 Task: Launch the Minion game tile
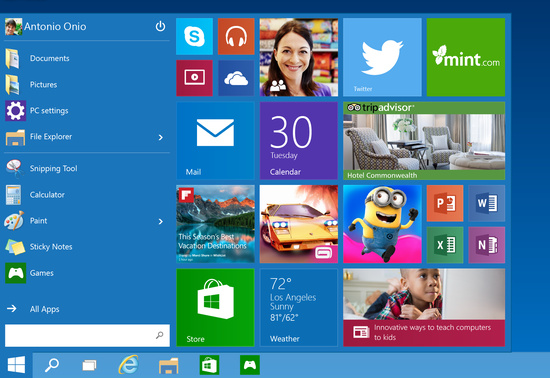coord(382,224)
